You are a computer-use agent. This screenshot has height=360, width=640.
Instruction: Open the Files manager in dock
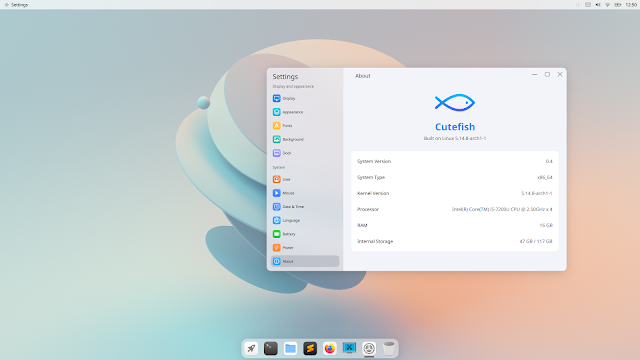pos(290,348)
